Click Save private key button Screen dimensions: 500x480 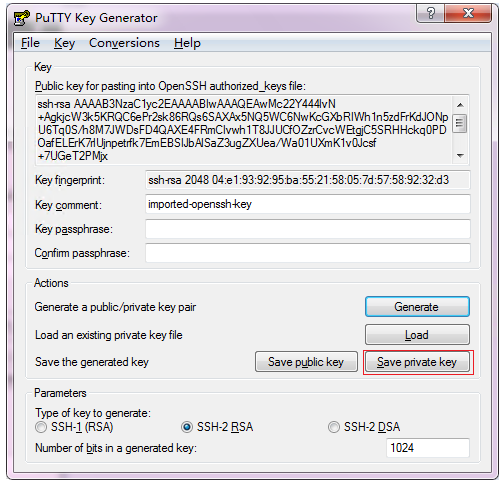click(x=417, y=362)
